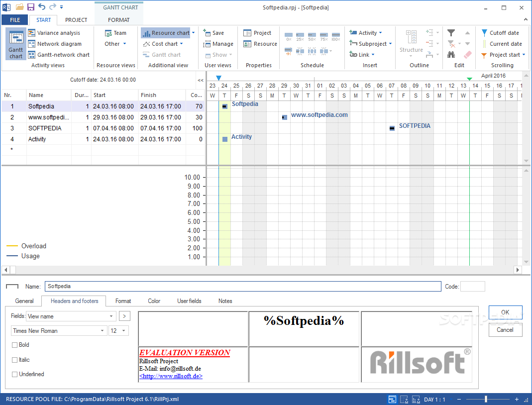This screenshot has width=532, height=405.
Task: Open the Project start dropdown
Action: (524, 55)
